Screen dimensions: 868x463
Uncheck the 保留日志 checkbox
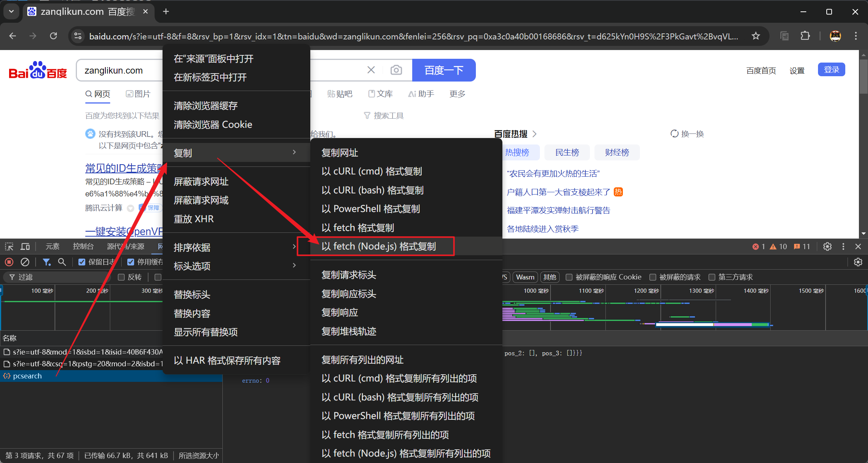pos(82,262)
